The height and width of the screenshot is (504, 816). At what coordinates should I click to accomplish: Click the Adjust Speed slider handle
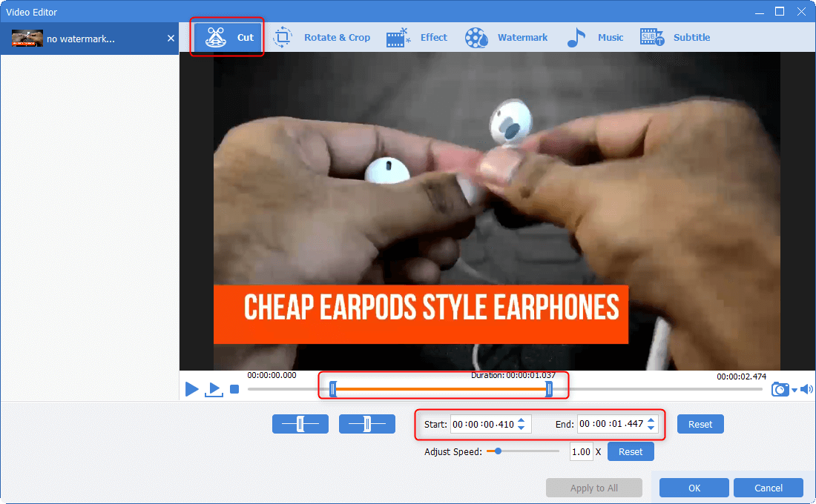click(x=498, y=451)
